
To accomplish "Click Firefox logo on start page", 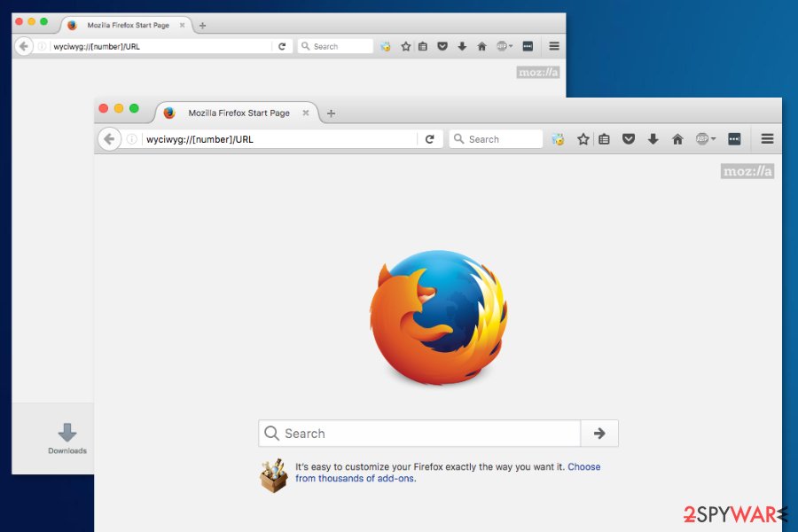I will point(439,317).
